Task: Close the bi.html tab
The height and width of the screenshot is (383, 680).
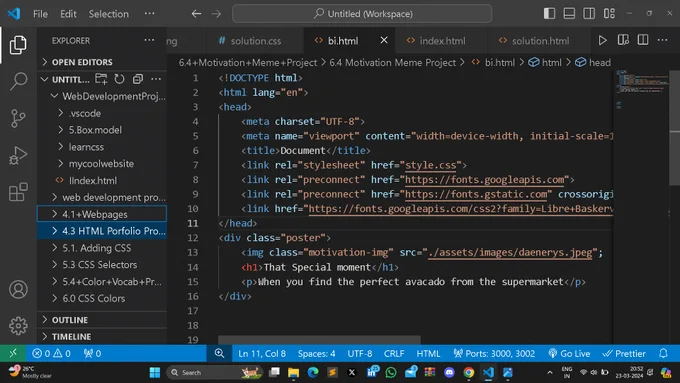Action: point(384,40)
